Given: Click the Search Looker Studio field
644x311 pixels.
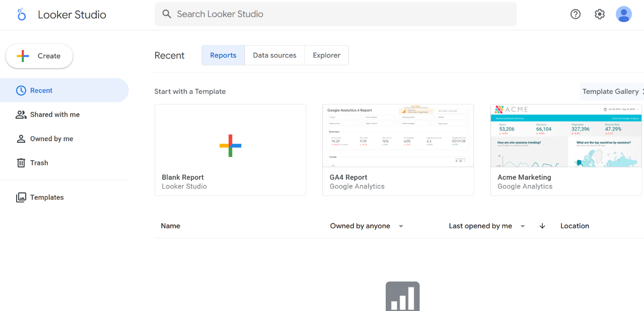Looking at the screenshot, I should click(336, 14).
